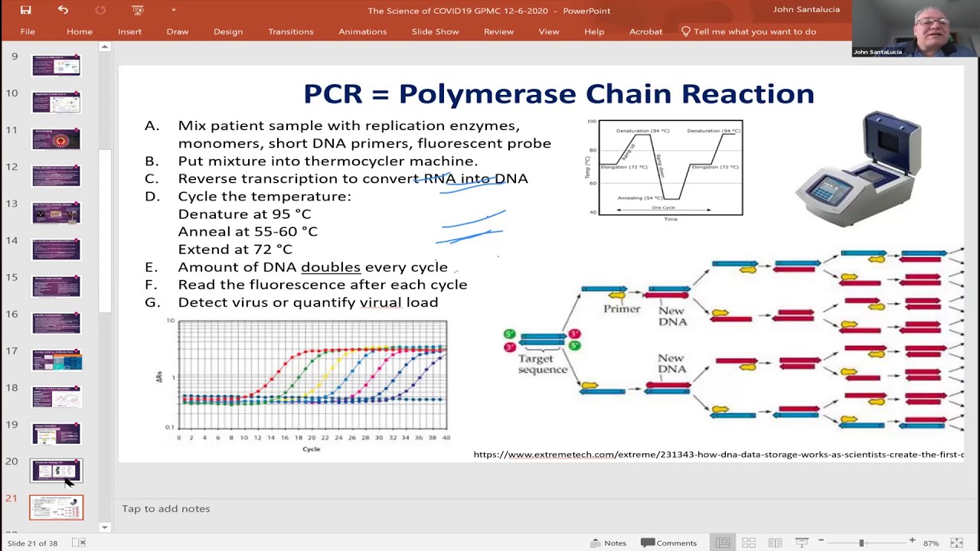This screenshot has width=980, height=551.
Task: Click the zoom slider handle
Action: click(861, 543)
